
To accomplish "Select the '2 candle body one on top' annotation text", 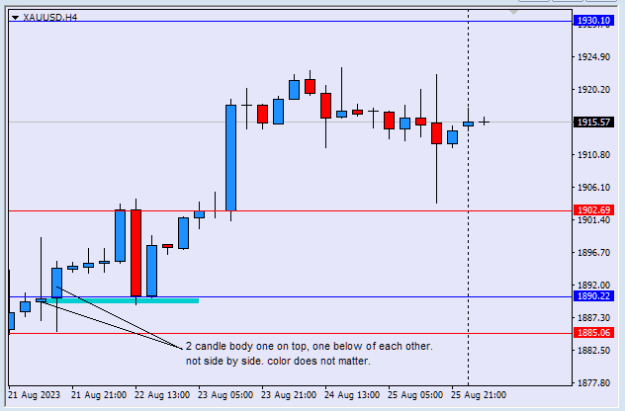I will tap(309, 346).
